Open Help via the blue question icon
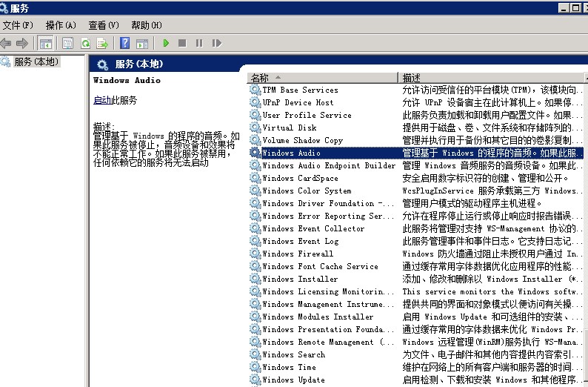 [124, 43]
